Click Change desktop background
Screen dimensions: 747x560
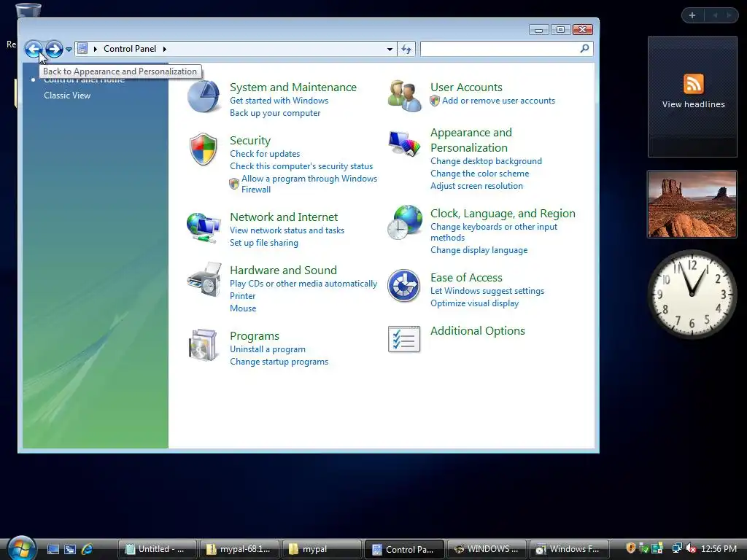coord(486,161)
